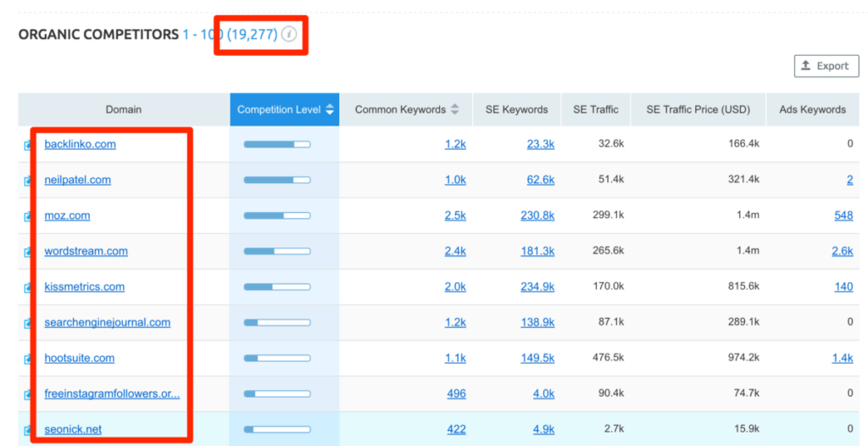
Task: Open the backlinko.com domain link
Action: [81, 144]
